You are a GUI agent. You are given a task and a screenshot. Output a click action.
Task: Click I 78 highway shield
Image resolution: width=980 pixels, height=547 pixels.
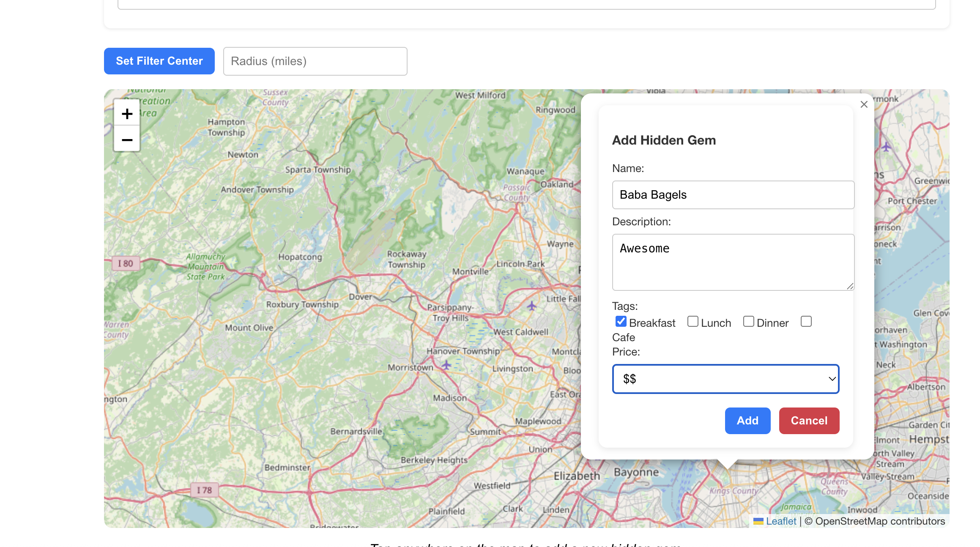[204, 490]
